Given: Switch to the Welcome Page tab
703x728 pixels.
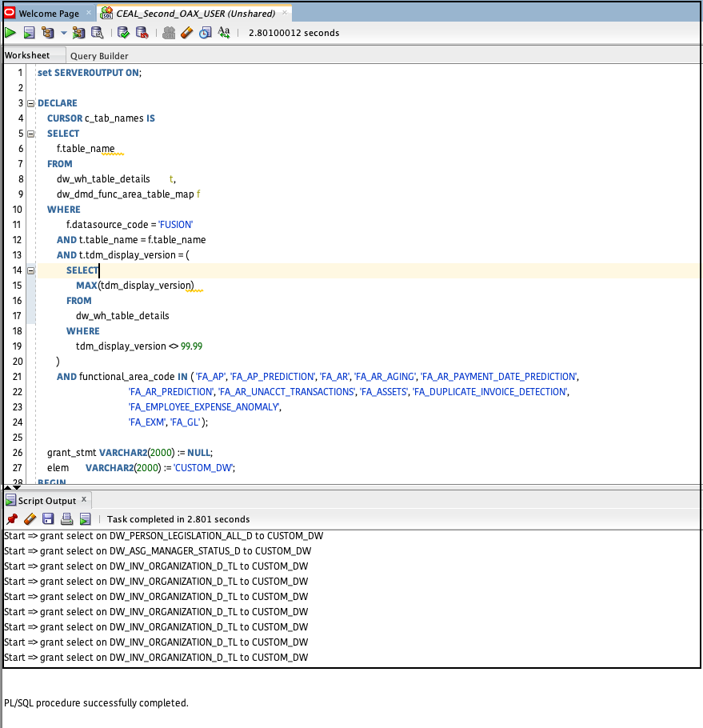Looking at the screenshot, I should [x=48, y=14].
